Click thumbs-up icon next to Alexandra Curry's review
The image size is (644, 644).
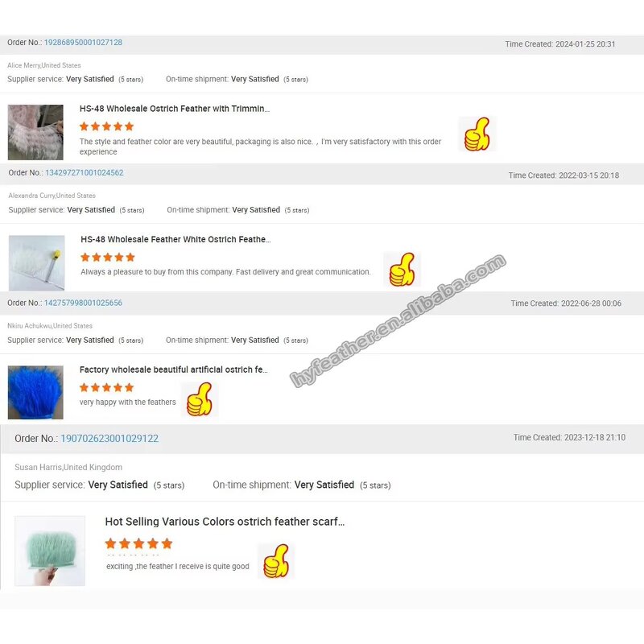[x=402, y=270]
